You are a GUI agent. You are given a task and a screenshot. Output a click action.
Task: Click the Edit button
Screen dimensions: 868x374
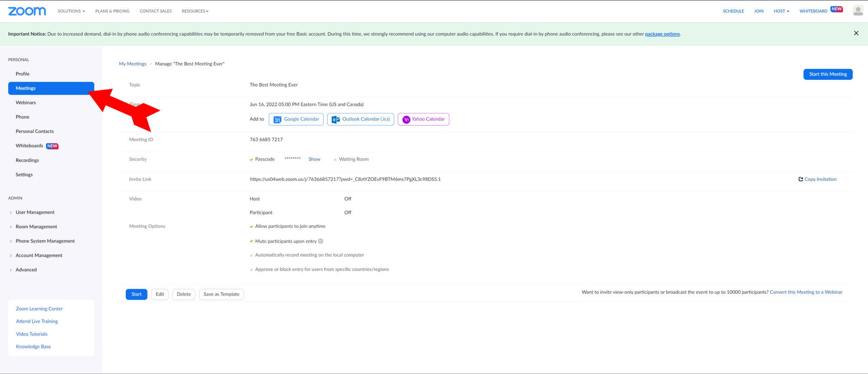[x=160, y=294]
